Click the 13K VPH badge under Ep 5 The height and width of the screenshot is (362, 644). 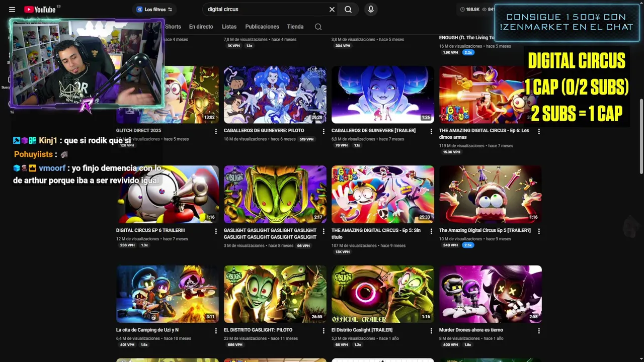343,252
